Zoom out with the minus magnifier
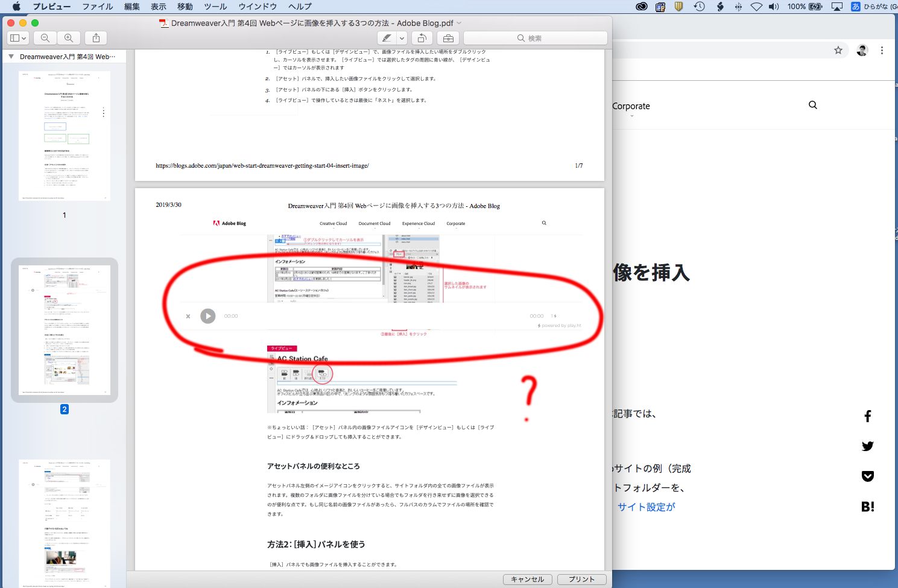The width and height of the screenshot is (898, 588). click(x=45, y=38)
